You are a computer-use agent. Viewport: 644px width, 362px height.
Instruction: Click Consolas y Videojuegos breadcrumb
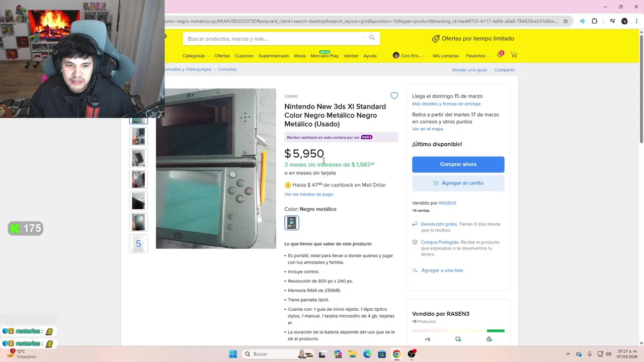click(188, 69)
